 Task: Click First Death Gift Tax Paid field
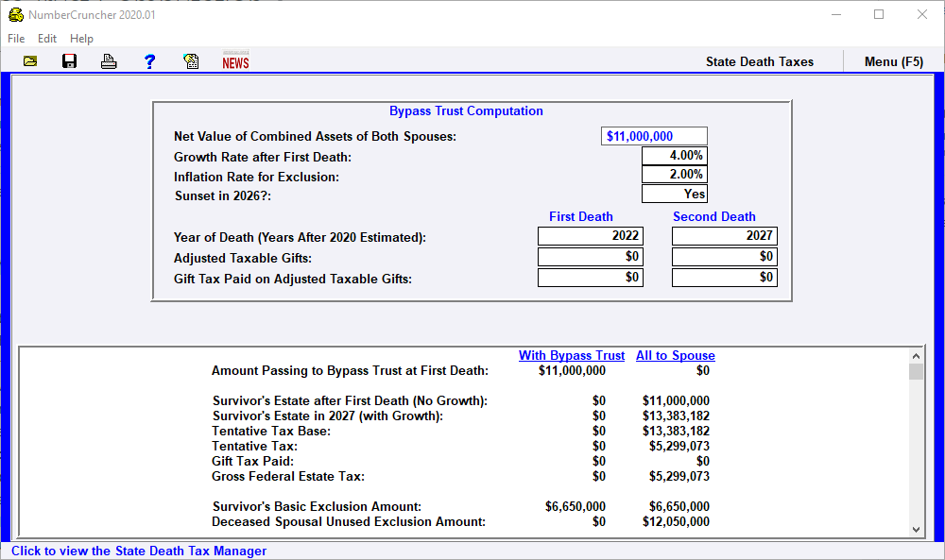(x=590, y=277)
